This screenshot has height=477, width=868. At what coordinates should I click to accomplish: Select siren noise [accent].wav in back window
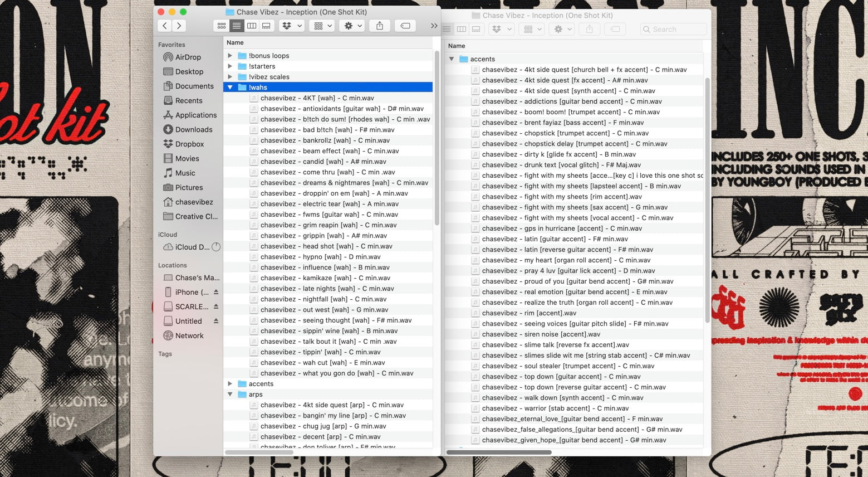click(574, 334)
